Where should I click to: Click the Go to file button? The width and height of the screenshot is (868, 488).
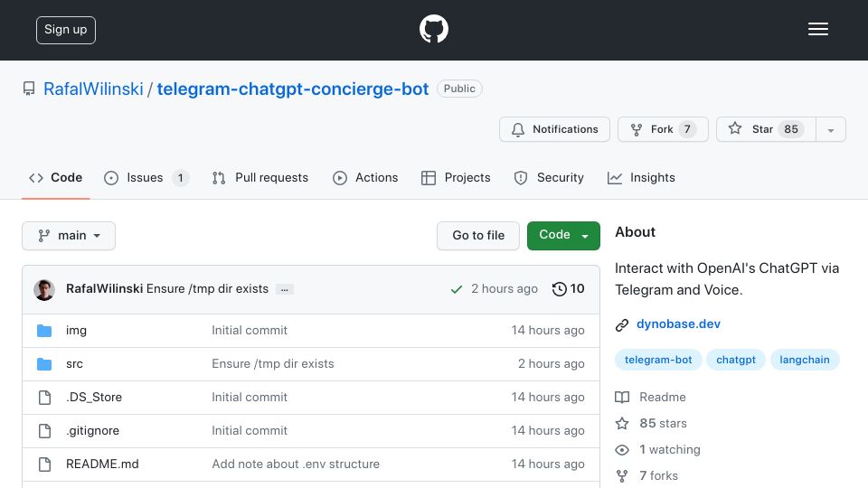click(x=478, y=236)
